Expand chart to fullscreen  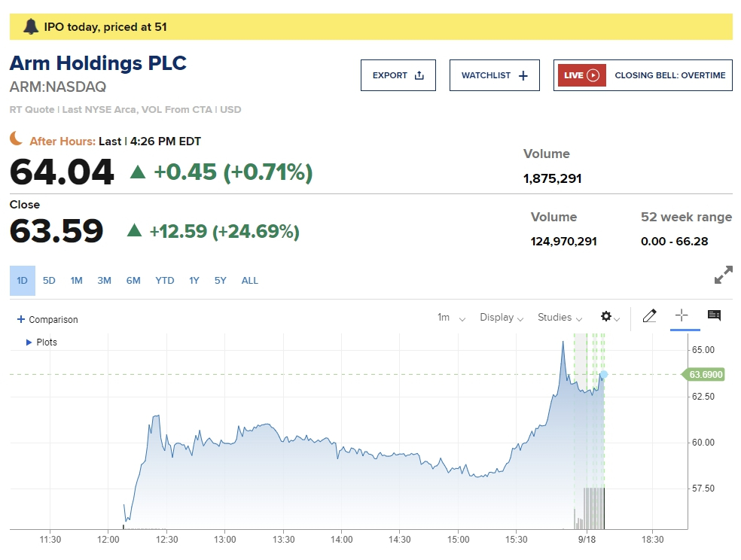723,275
